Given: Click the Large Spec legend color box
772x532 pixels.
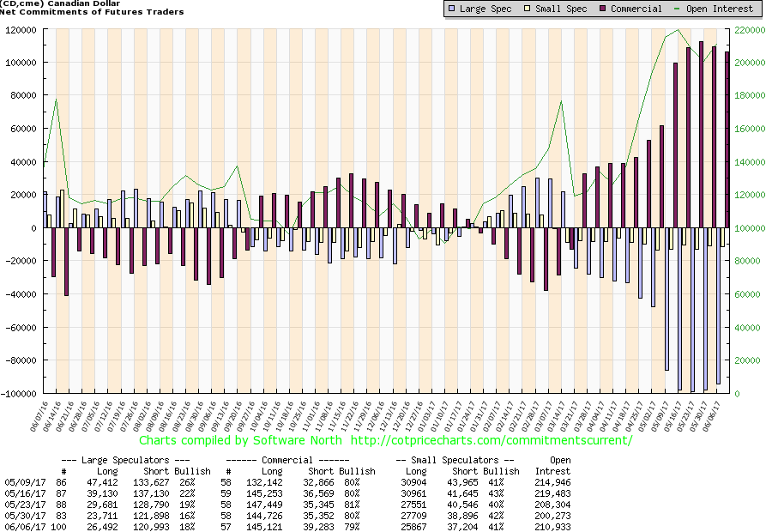Looking at the screenshot, I should (x=452, y=9).
